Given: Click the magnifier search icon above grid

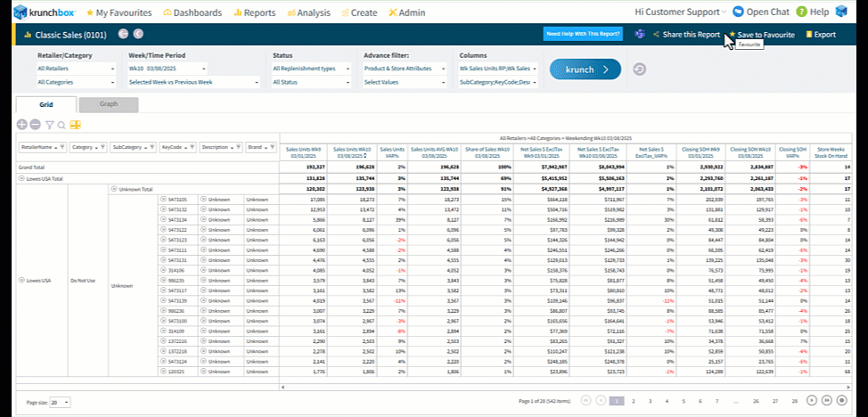Looking at the screenshot, I should point(61,126).
